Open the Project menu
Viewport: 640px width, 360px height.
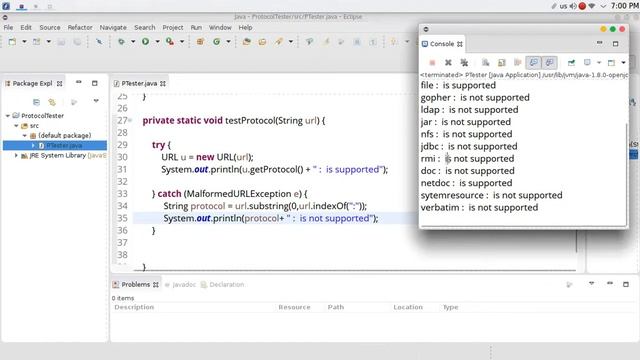tap(173, 27)
